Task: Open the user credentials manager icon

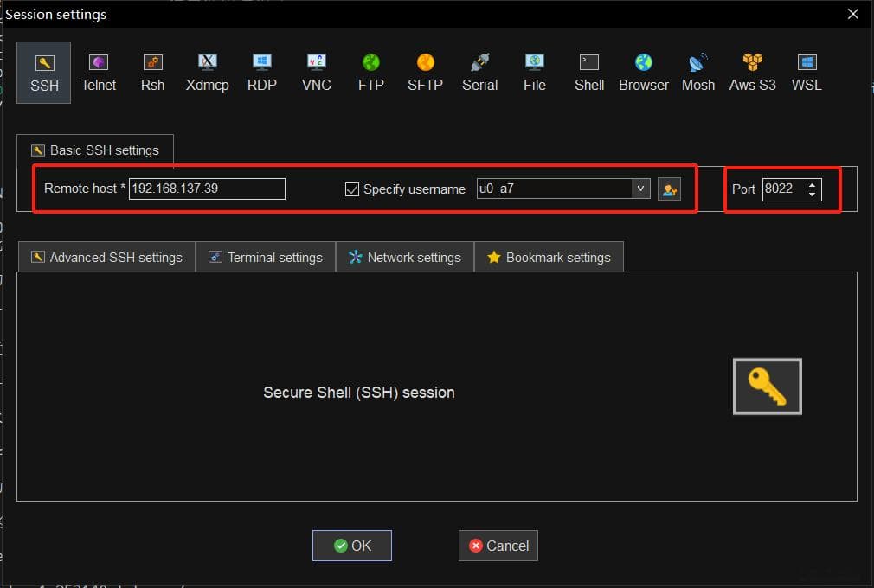Action: [x=670, y=189]
